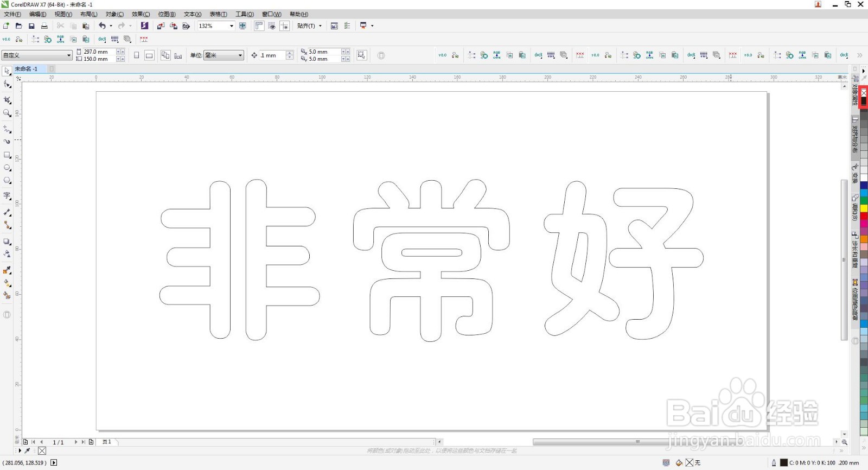Select the Drop Shadow tool

coord(7,242)
